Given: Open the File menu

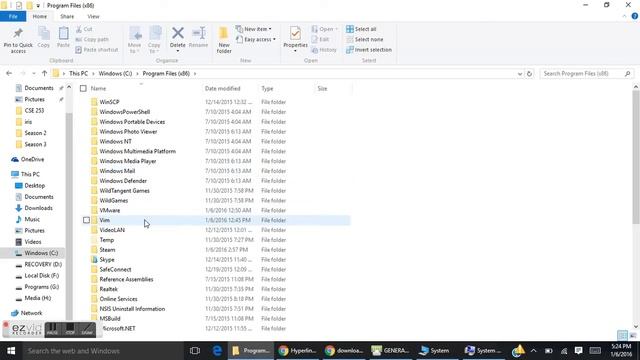Looking at the screenshot, I should (x=13, y=16).
